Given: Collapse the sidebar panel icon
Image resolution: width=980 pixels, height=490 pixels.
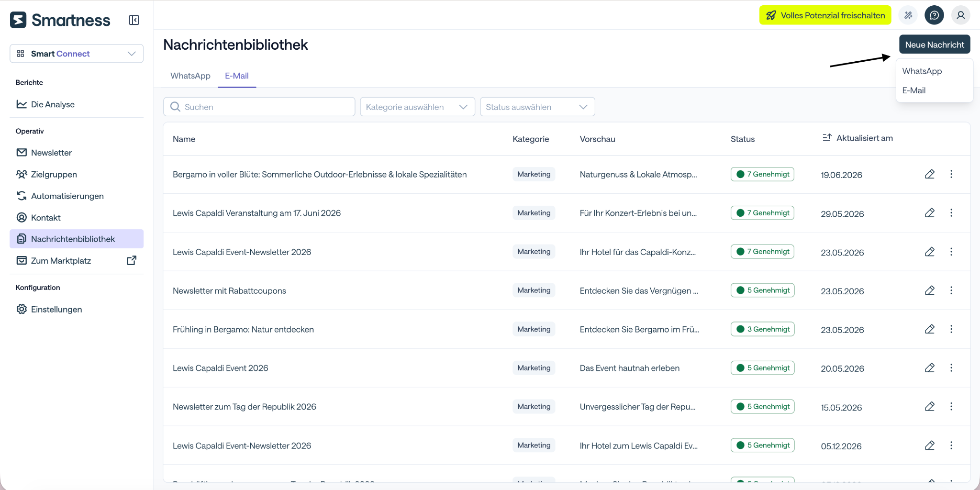Looking at the screenshot, I should pos(134,20).
